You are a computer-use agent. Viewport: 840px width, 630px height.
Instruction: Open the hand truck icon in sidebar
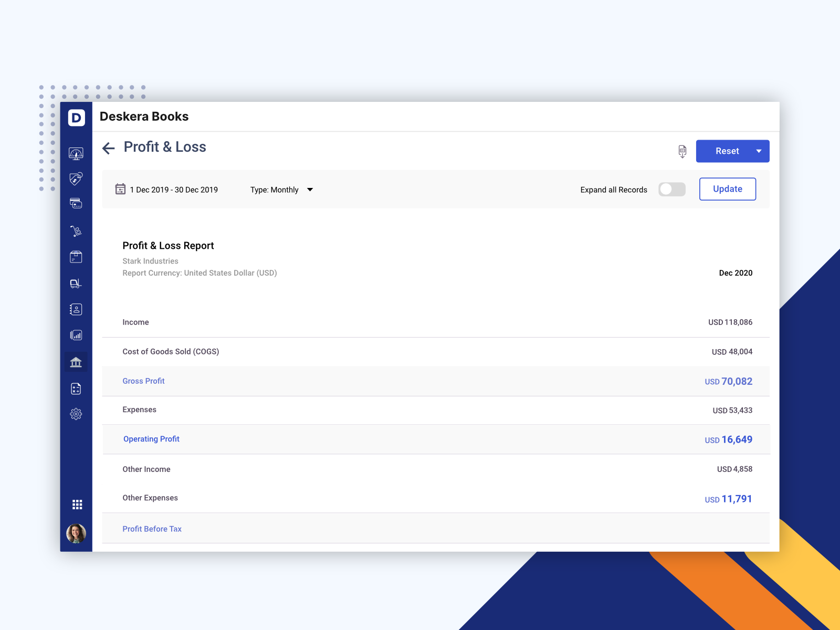point(76,231)
